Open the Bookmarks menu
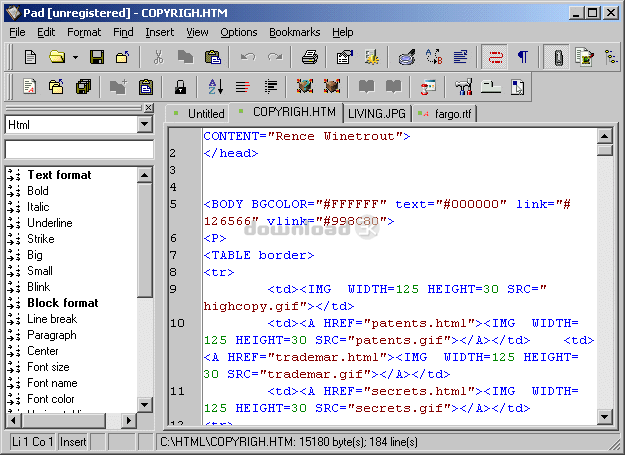Viewport: 625px width, 455px height. tap(295, 32)
